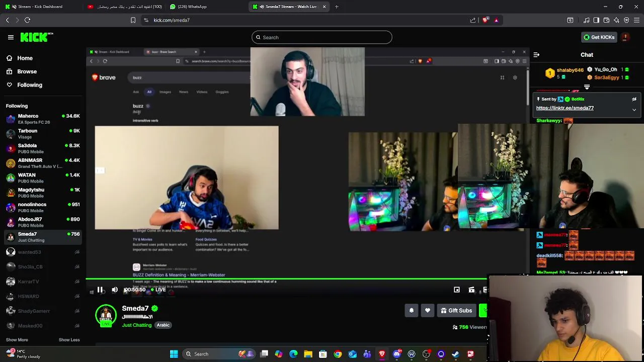
Task: Open offline channel wanted53
Action: (x=43, y=252)
